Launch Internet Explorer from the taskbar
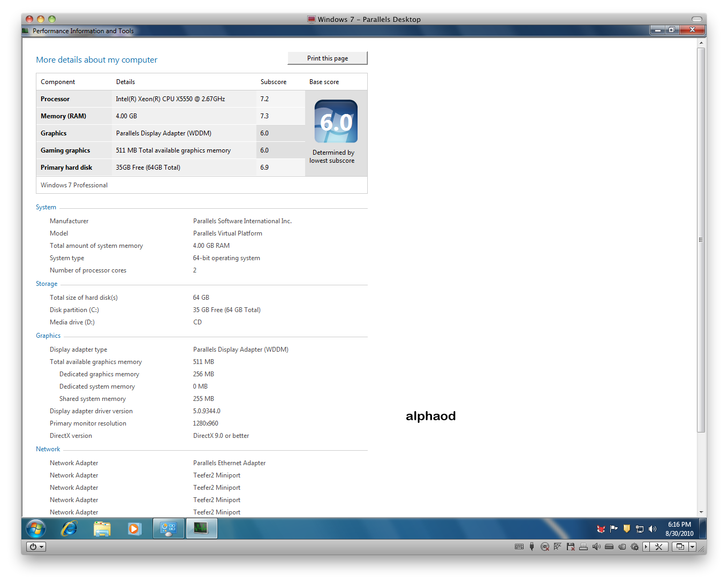Screen dimensions: 728x584 click(x=69, y=529)
